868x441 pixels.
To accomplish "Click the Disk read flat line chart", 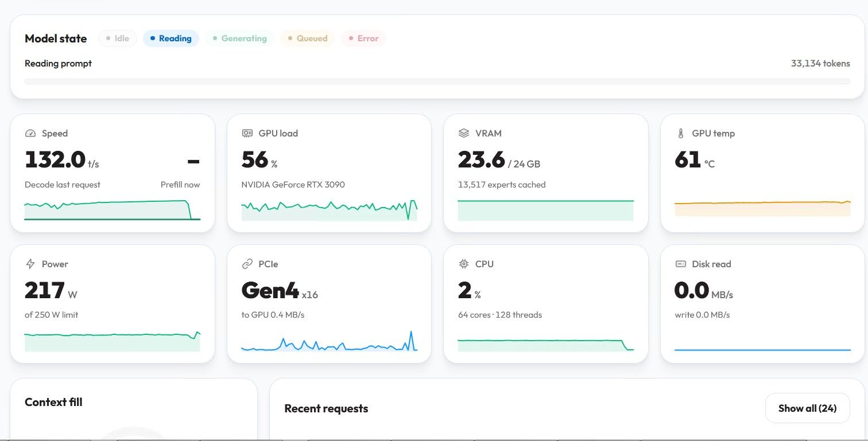I will click(x=762, y=349).
